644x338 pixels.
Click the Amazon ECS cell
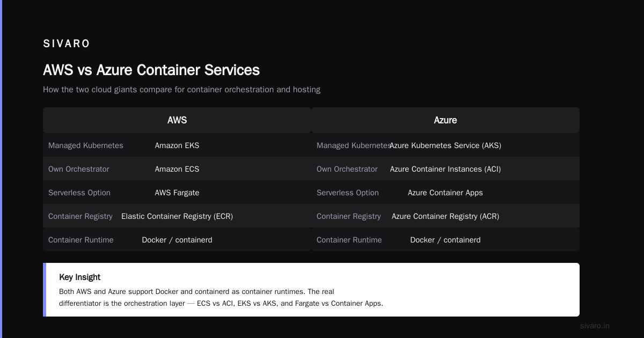[177, 169]
